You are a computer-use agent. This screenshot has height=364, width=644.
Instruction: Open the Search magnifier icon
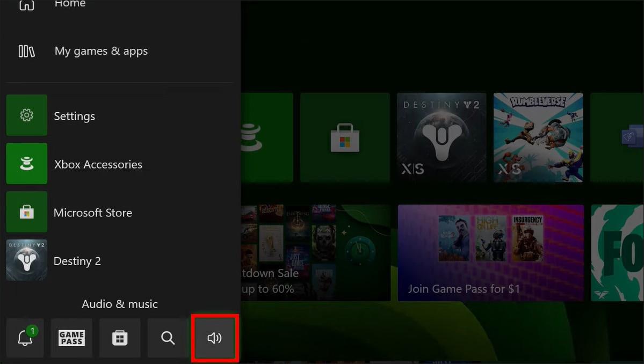point(168,338)
